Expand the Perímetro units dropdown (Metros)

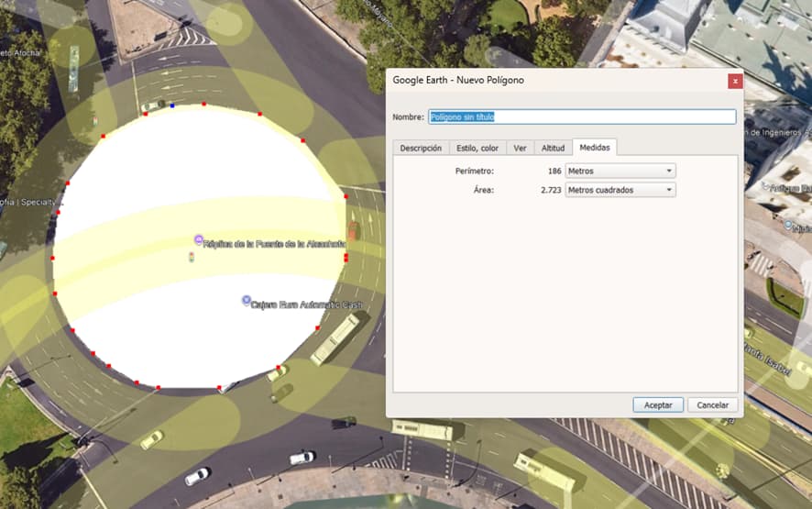620,171
